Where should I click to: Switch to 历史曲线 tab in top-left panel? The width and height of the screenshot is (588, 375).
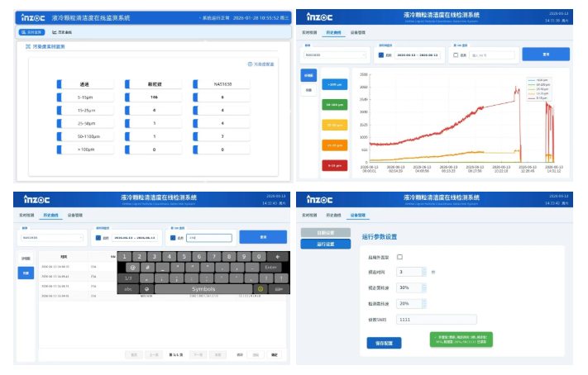[x=62, y=32]
